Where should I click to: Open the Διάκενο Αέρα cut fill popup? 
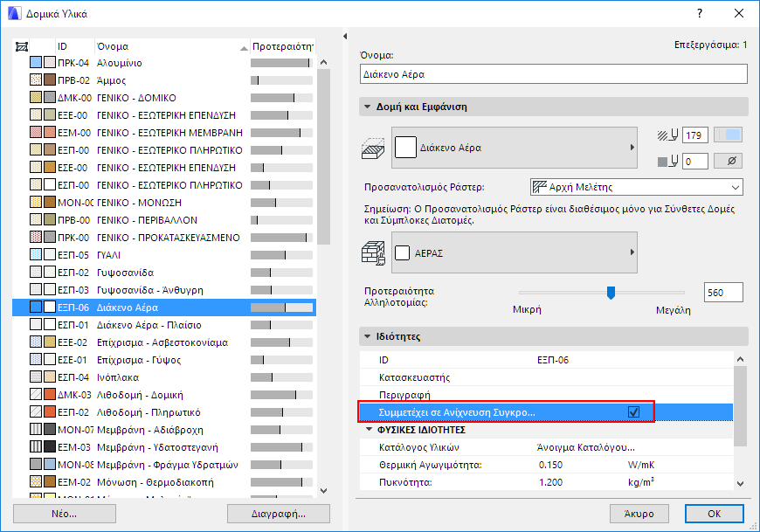pos(515,148)
